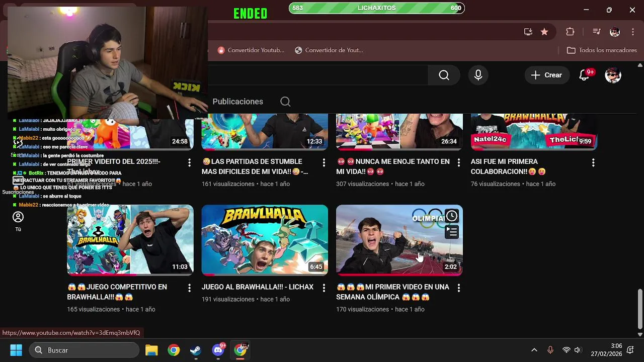Click title ASI FUE MI PRIMERA COLABORACION
Image resolution: width=644 pixels, height=362 pixels.
tap(508, 166)
